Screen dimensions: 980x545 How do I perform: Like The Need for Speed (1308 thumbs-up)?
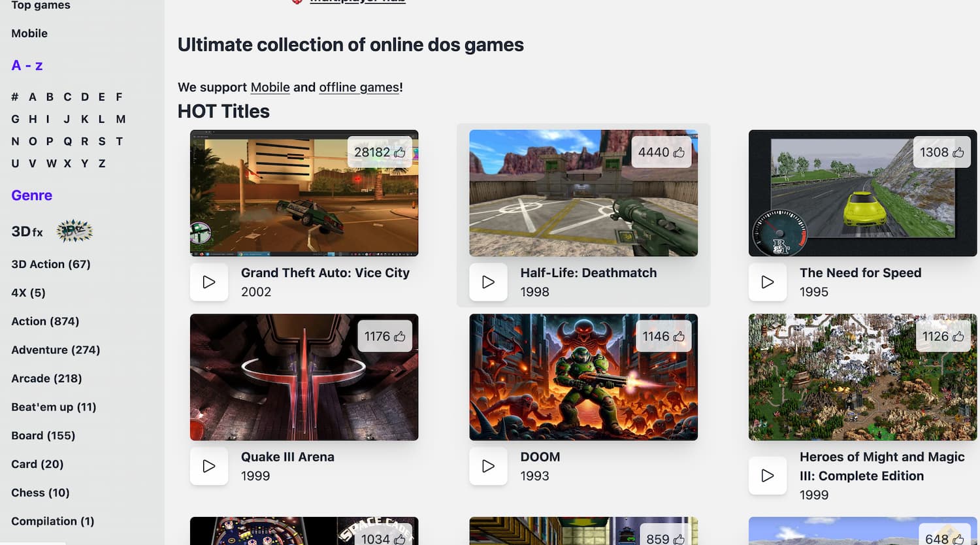click(x=941, y=152)
